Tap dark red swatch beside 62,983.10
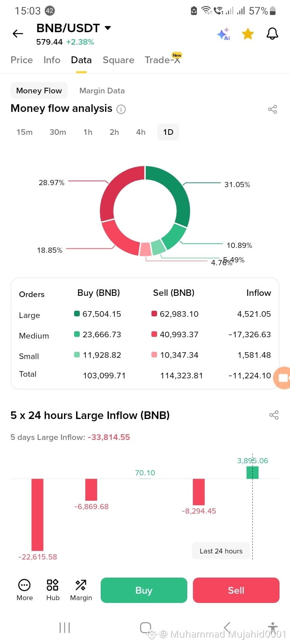This screenshot has height=644, width=290. (x=154, y=314)
